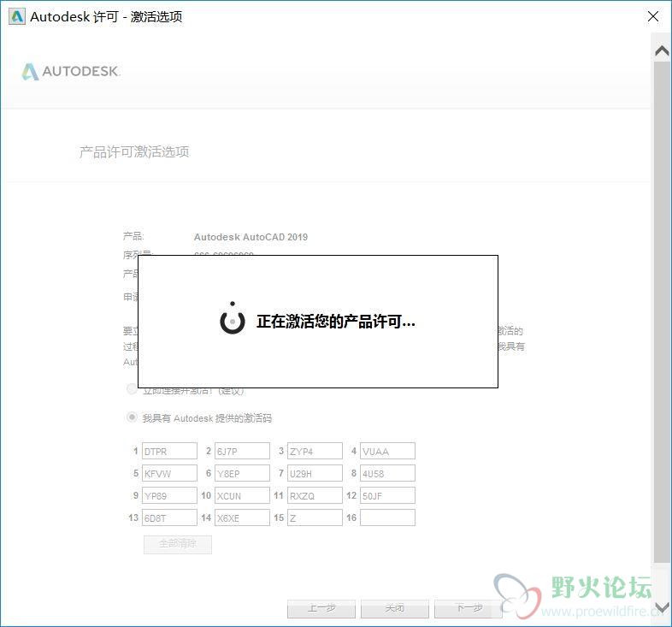
Task: Click activation code field 15 containing Z
Action: pos(315,518)
